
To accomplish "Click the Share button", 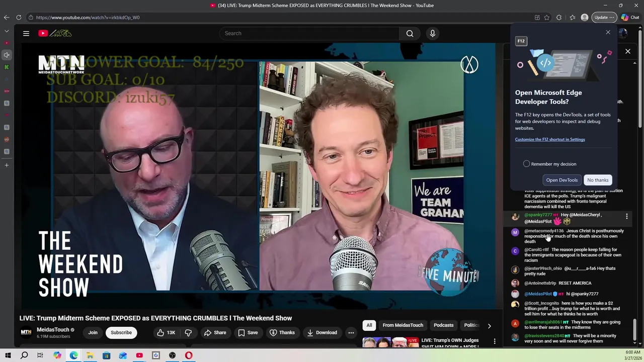I will (x=215, y=332).
